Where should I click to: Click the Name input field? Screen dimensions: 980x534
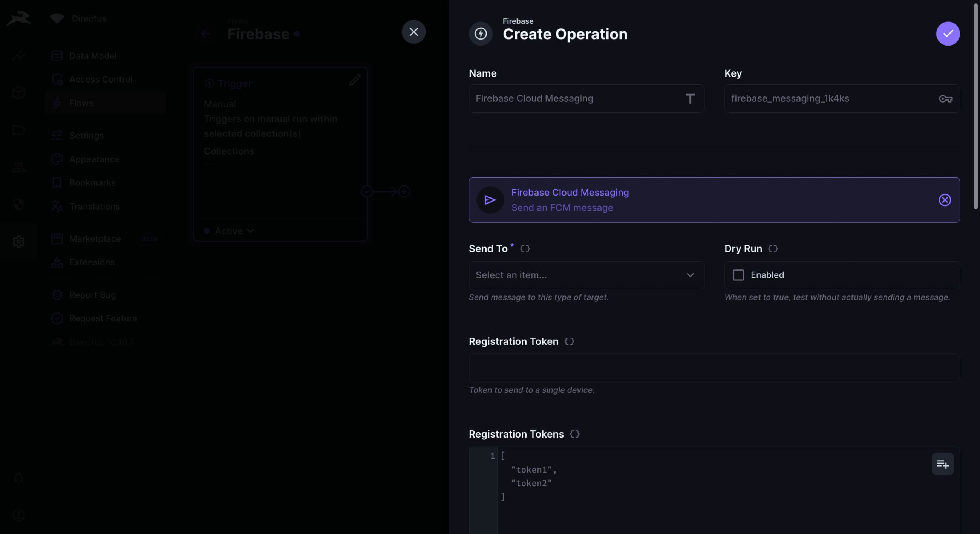click(x=571, y=99)
